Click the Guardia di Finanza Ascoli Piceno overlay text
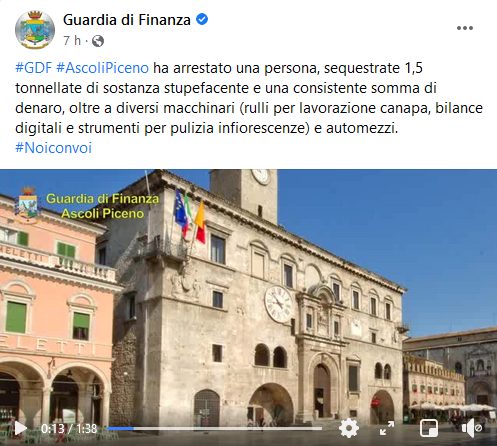Screen dimensions: 497x446 coord(103,206)
